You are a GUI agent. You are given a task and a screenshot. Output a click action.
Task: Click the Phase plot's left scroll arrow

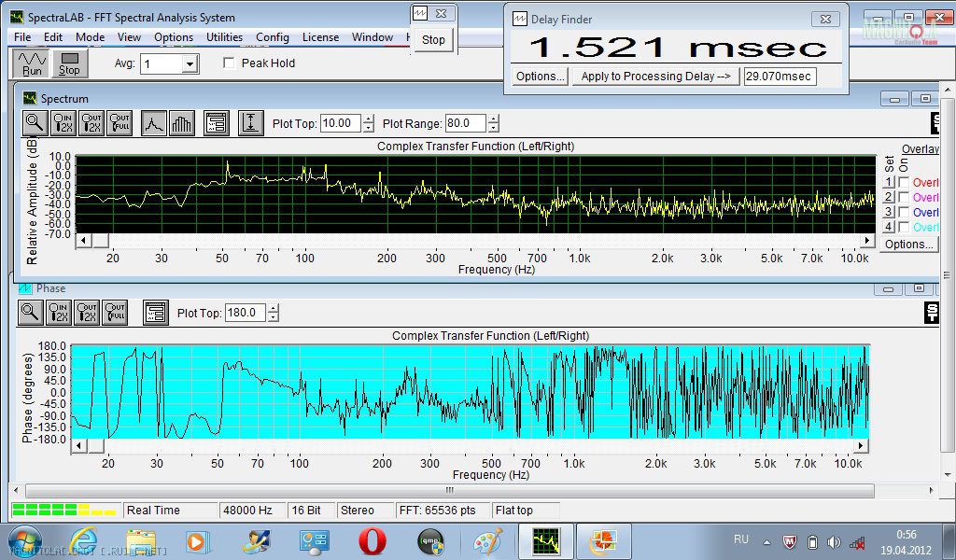click(78, 445)
